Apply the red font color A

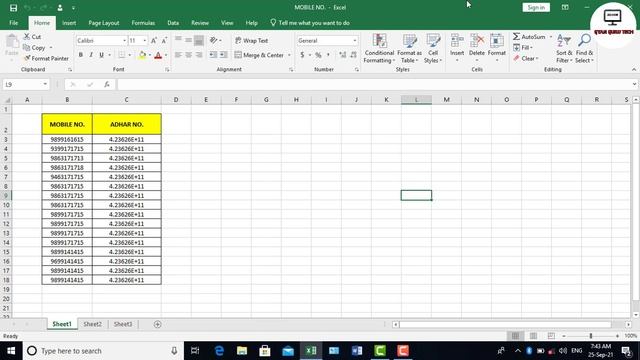pyautogui.click(x=158, y=55)
